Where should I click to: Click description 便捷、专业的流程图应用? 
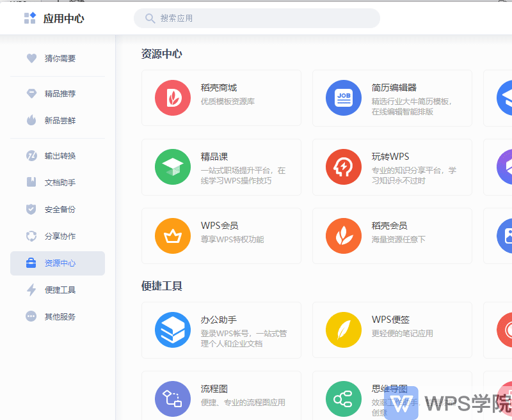pos(243,402)
